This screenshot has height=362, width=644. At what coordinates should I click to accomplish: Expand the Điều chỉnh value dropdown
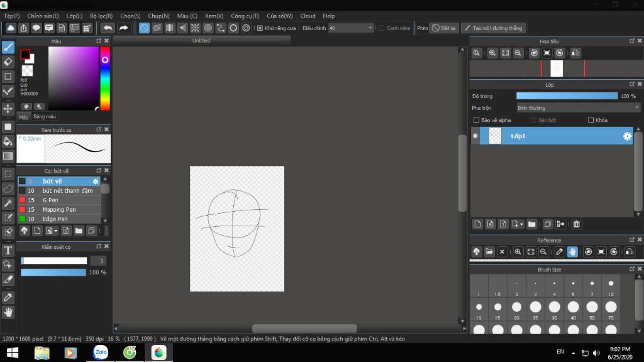[370, 28]
